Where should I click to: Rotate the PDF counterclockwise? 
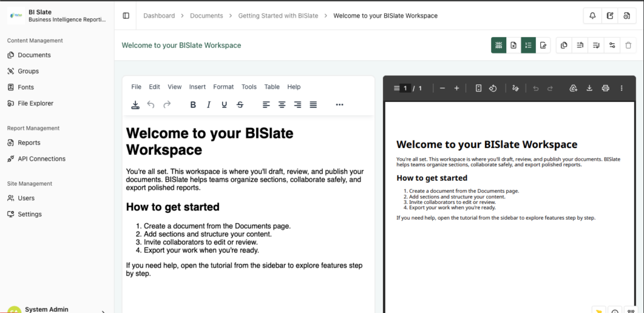[493, 88]
